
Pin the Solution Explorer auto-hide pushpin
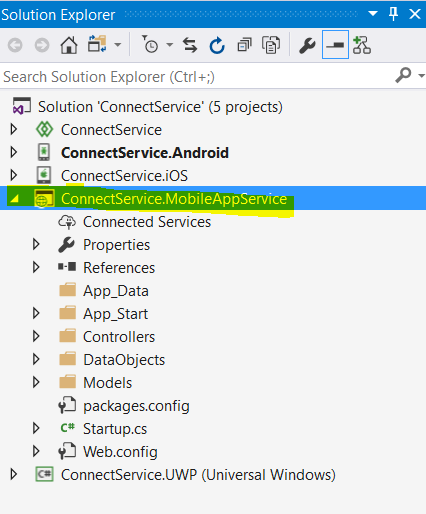(x=394, y=14)
